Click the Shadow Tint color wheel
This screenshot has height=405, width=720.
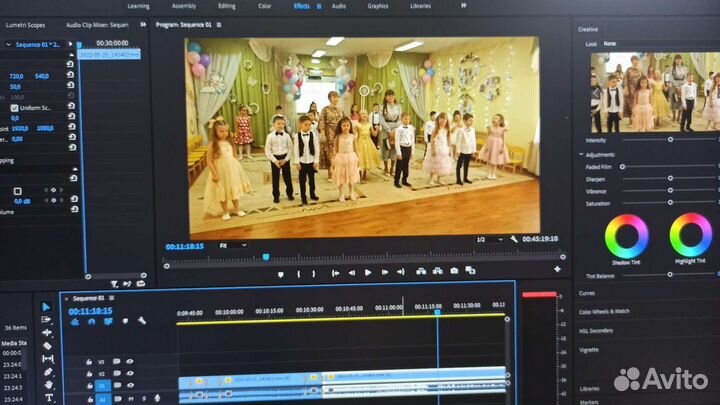(x=627, y=235)
